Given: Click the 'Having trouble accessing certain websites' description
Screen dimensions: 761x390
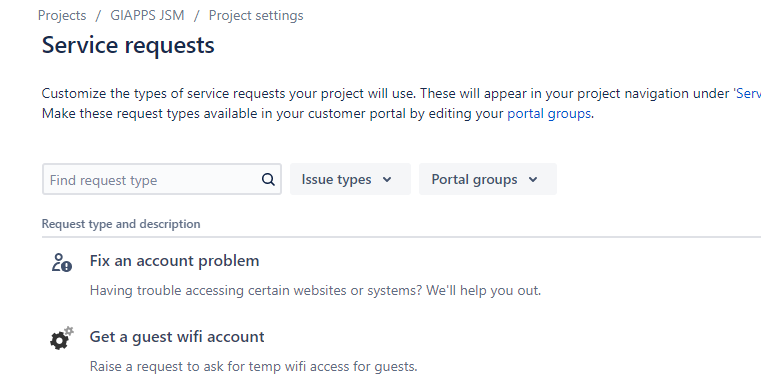Looking at the screenshot, I should click(315, 291).
